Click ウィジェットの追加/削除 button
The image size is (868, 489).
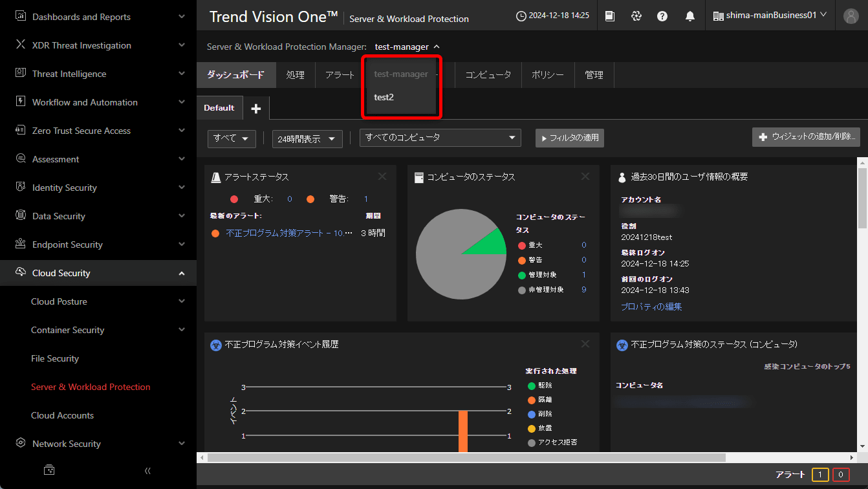(x=806, y=137)
